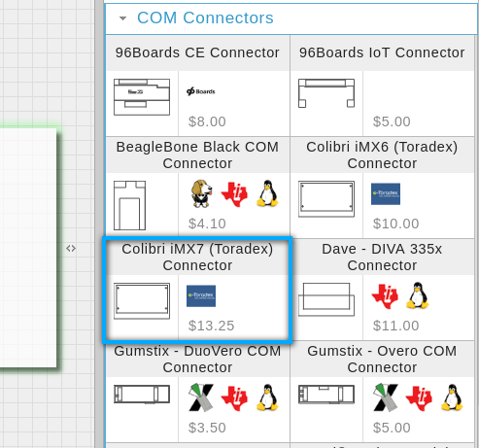Click Toradex logo in Colibri iMX7 card
The height and width of the screenshot is (448, 479).
click(201, 296)
